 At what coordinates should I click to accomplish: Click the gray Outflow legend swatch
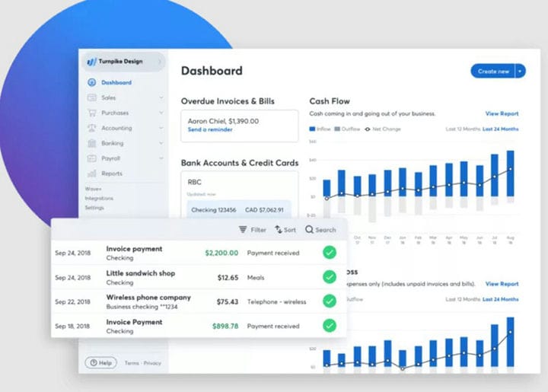click(337, 129)
